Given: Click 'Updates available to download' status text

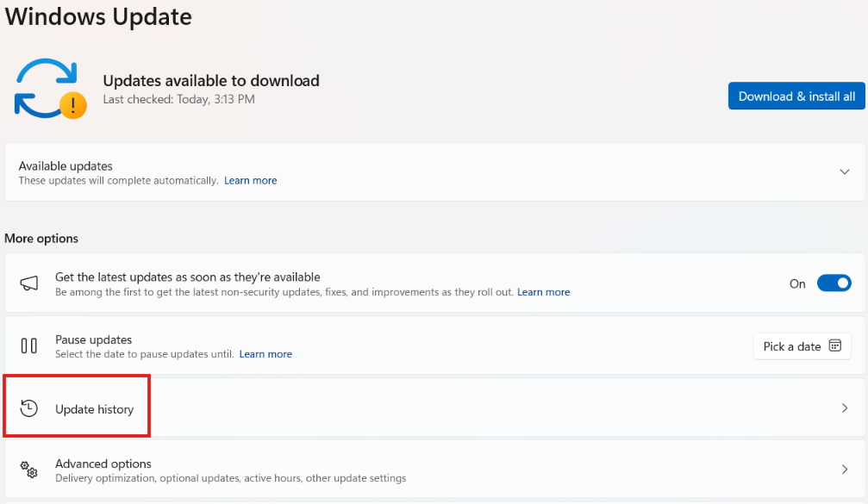Looking at the screenshot, I should tap(211, 81).
